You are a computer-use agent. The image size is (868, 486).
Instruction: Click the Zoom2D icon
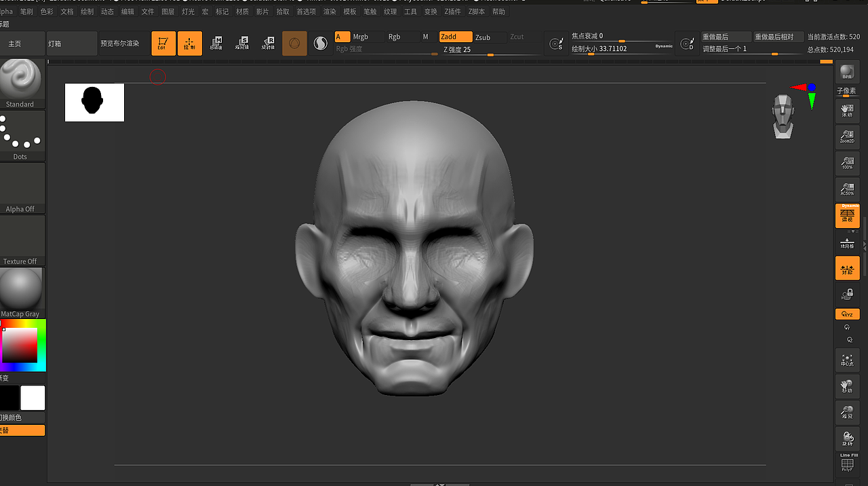tap(847, 136)
